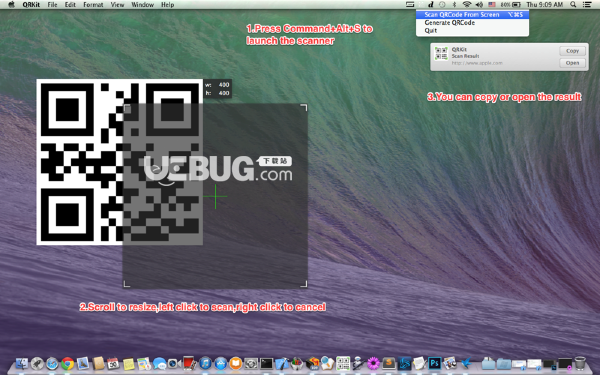Open Calendar in the dock
The width and height of the screenshot is (600, 375).
[x=113, y=364]
